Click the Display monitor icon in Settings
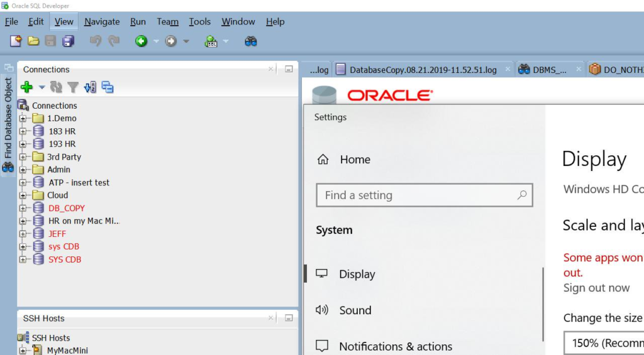Image resolution: width=644 pixels, height=355 pixels. [321, 273]
